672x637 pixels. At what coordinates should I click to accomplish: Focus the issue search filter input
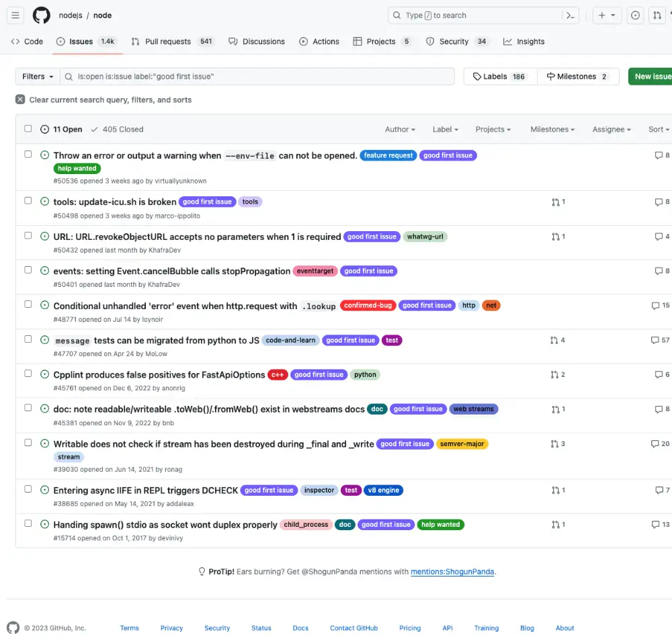click(262, 77)
